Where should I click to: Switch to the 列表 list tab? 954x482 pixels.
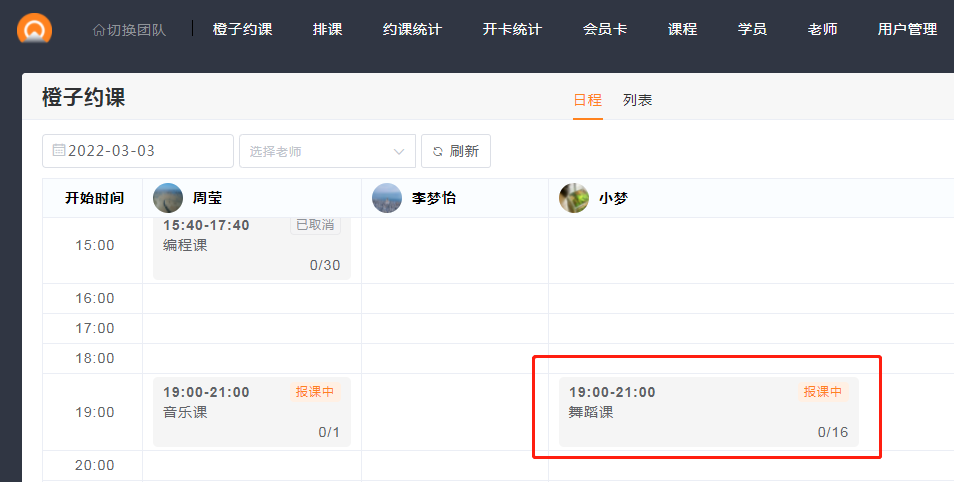pyautogui.click(x=637, y=100)
